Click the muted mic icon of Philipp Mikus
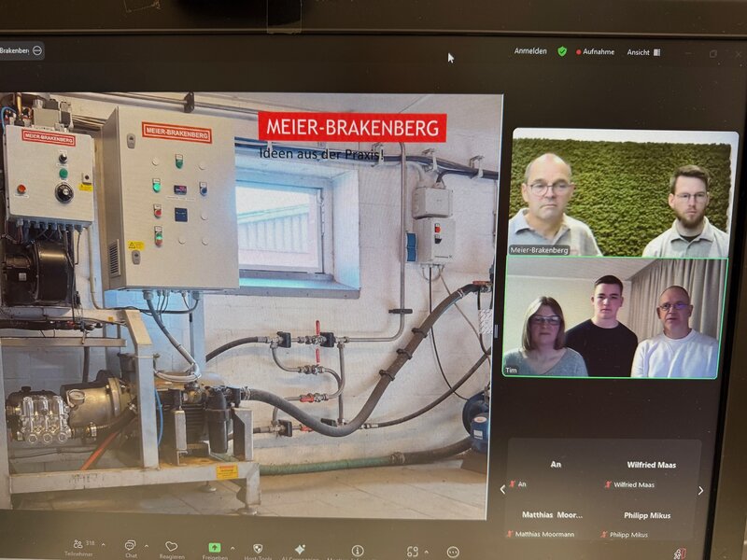Image resolution: width=747 pixels, height=560 pixels. (x=604, y=535)
